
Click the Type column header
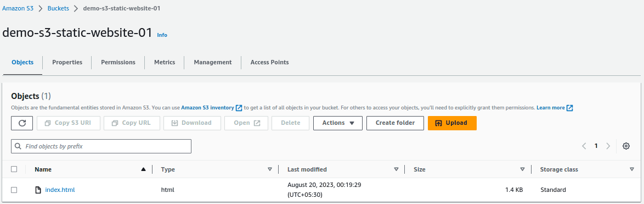168,169
